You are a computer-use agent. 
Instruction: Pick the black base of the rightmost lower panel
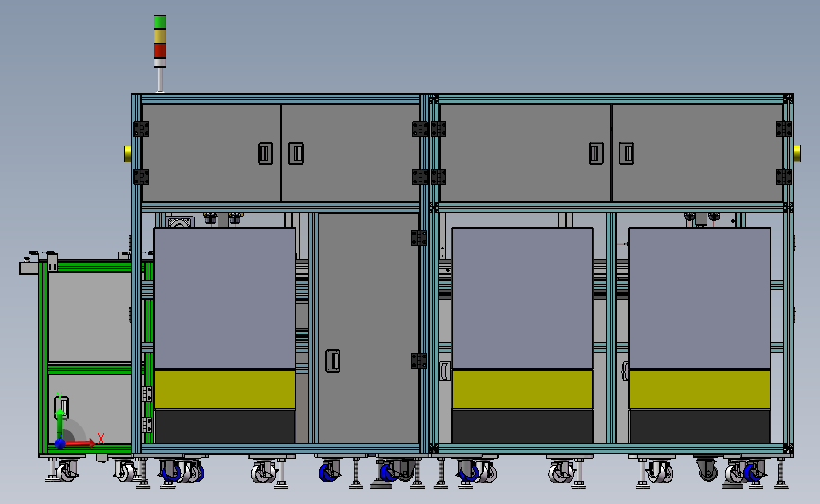click(700, 426)
